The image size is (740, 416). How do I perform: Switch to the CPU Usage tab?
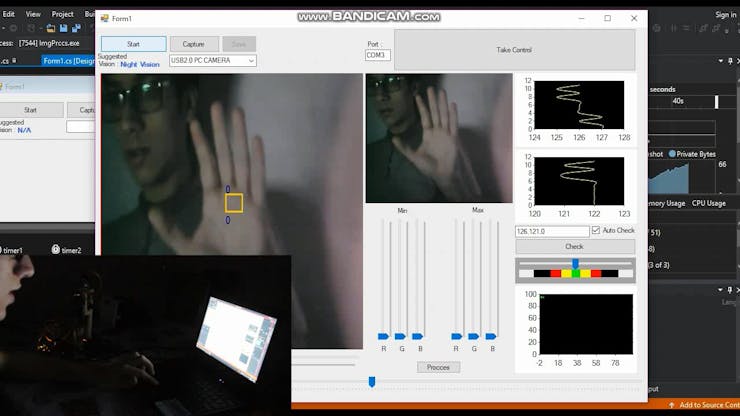[708, 203]
